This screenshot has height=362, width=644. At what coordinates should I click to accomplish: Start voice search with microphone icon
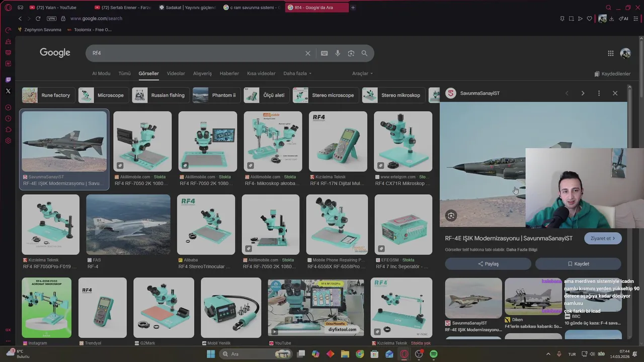click(x=338, y=53)
